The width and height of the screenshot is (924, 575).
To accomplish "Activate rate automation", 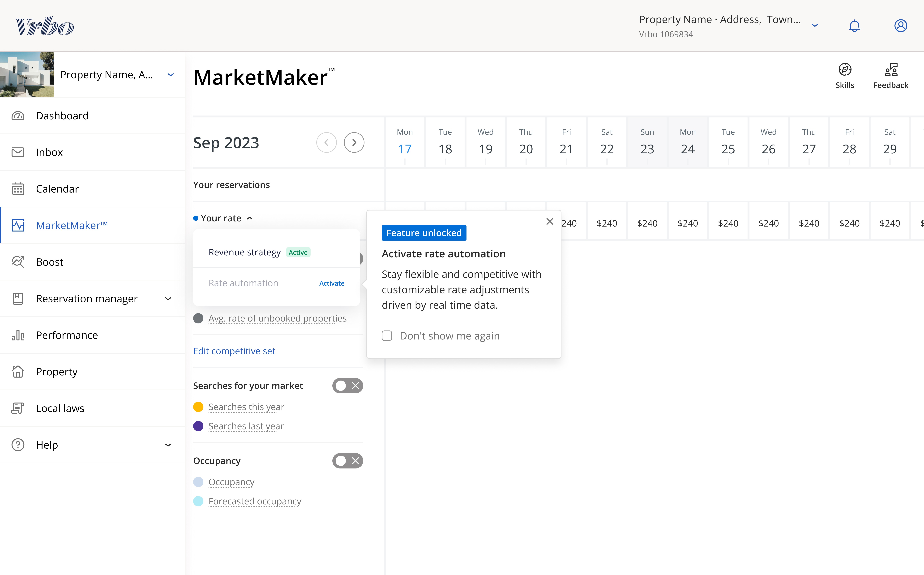I will 332,283.
